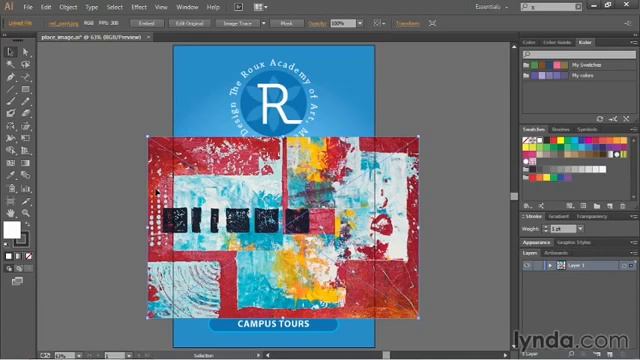Open the zoom level dropdown in status bar
Image resolution: width=640 pixels, height=360 pixels.
(x=79, y=356)
